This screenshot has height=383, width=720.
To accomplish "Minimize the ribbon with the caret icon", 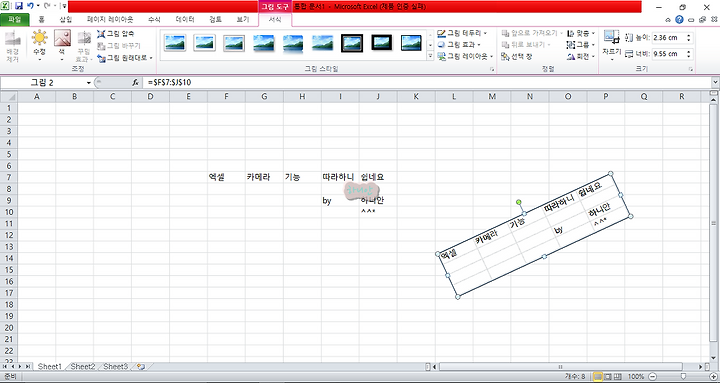I will click(x=668, y=20).
